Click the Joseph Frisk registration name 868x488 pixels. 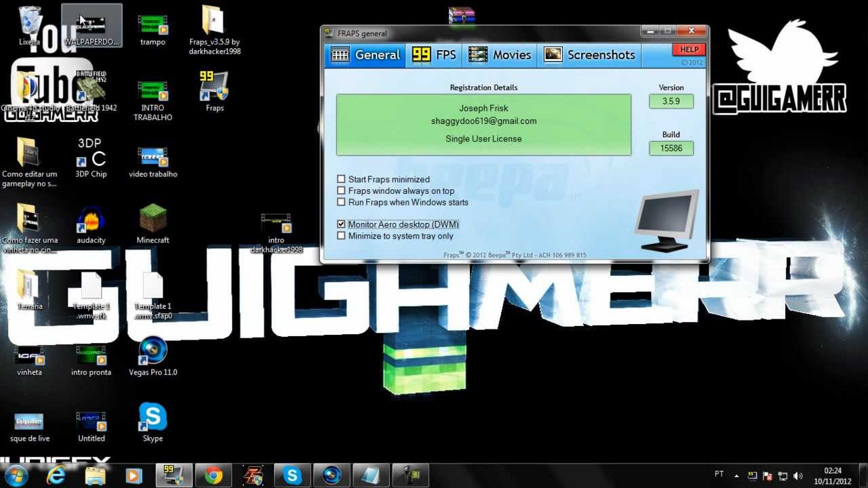(x=484, y=108)
